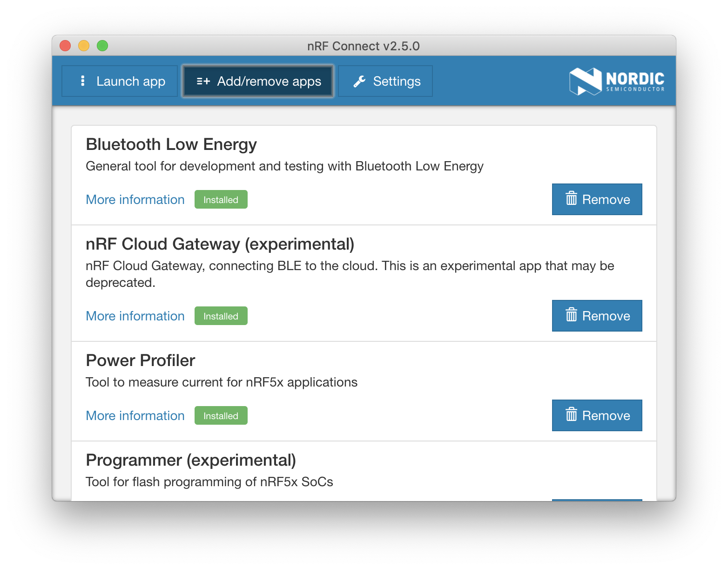The height and width of the screenshot is (570, 728).
Task: Click the Programmer (experimental) app title
Action: tap(191, 460)
